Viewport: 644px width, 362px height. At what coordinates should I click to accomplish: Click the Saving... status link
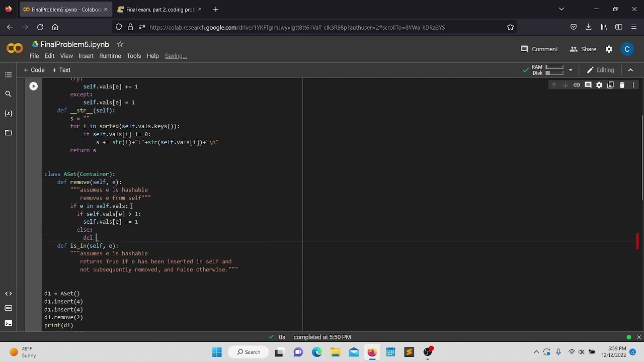pos(176,56)
